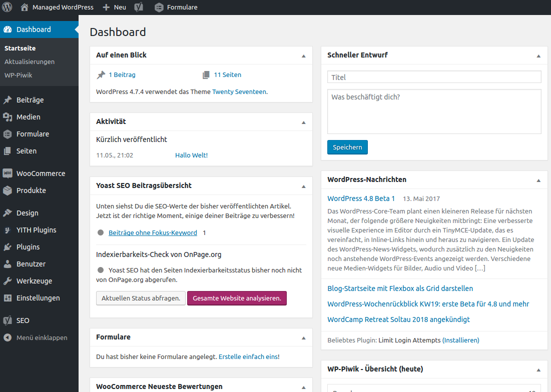
Task: Open the Startseite submenu item
Action: [x=20, y=48]
